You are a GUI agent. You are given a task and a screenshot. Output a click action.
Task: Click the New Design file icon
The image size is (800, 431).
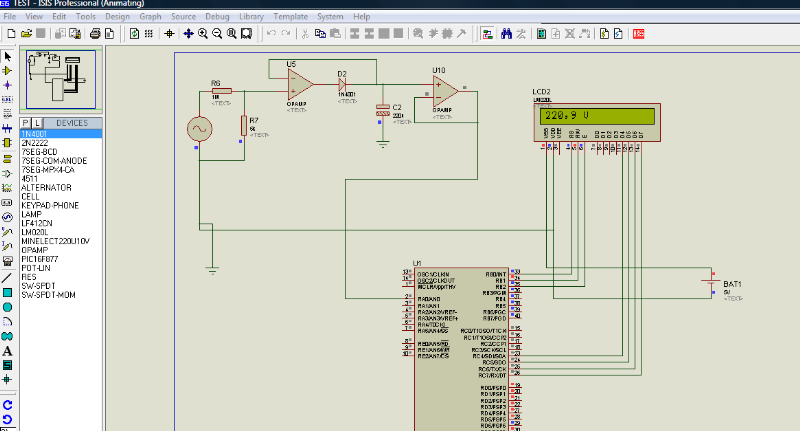click(10, 33)
